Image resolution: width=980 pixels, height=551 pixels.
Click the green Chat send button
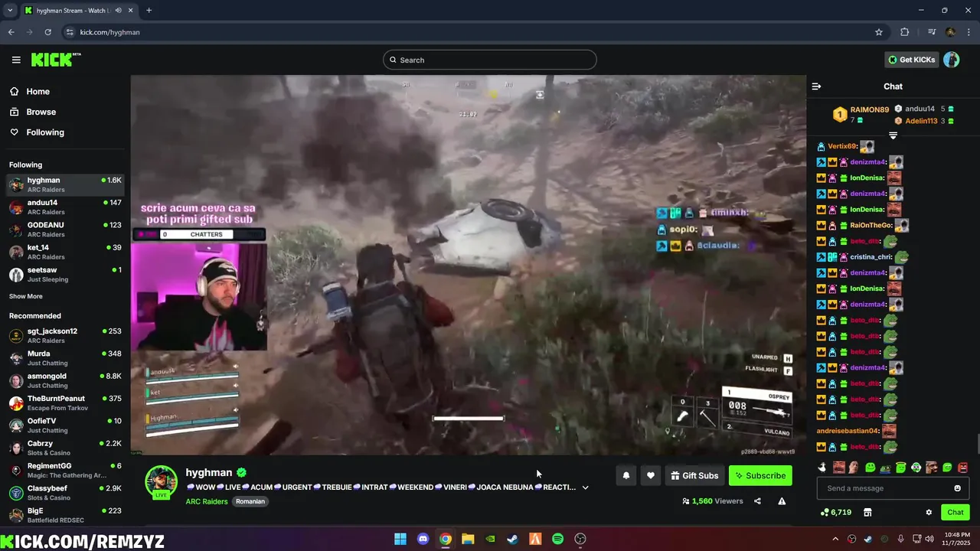pyautogui.click(x=955, y=513)
